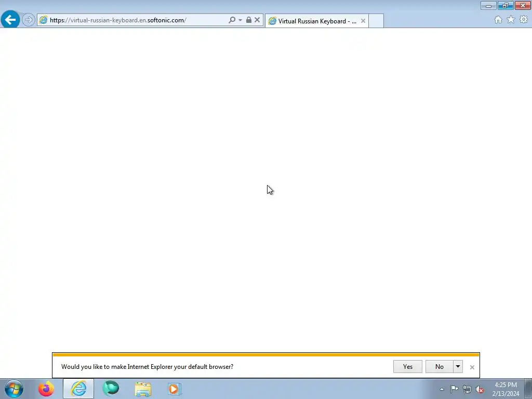
Task: Restore down the Internet Explorer window
Action: click(506, 6)
